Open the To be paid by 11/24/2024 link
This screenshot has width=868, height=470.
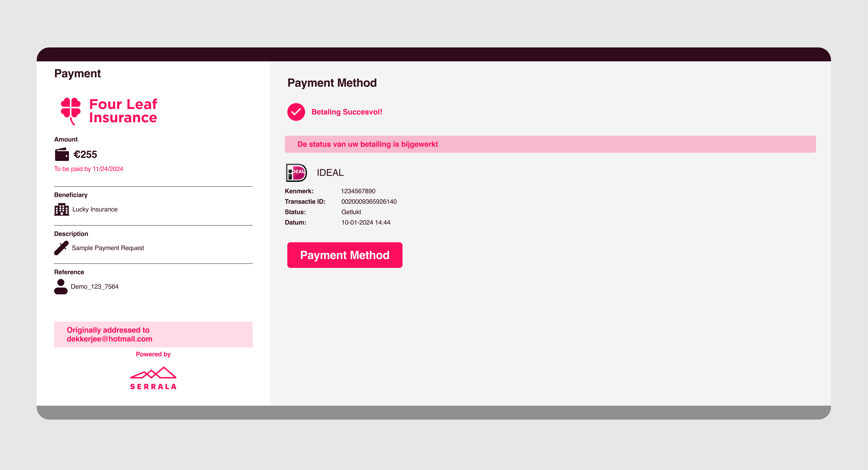click(x=89, y=169)
